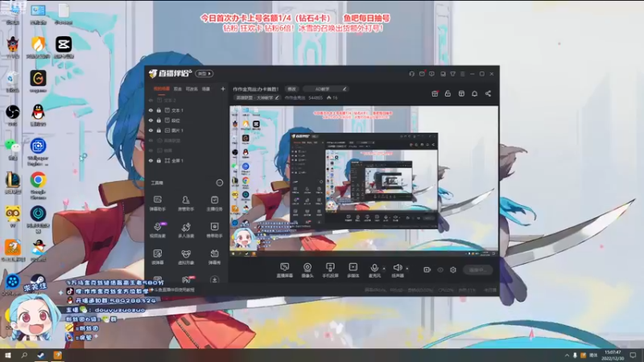Toggle visibility of 文本 1 layer
Viewport: 644px width, 362px height.
[x=151, y=110]
